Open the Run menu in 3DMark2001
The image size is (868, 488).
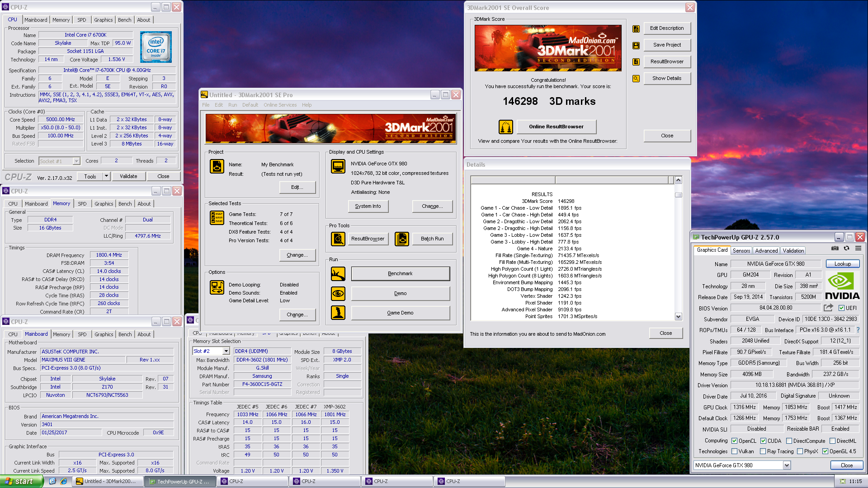tap(232, 105)
